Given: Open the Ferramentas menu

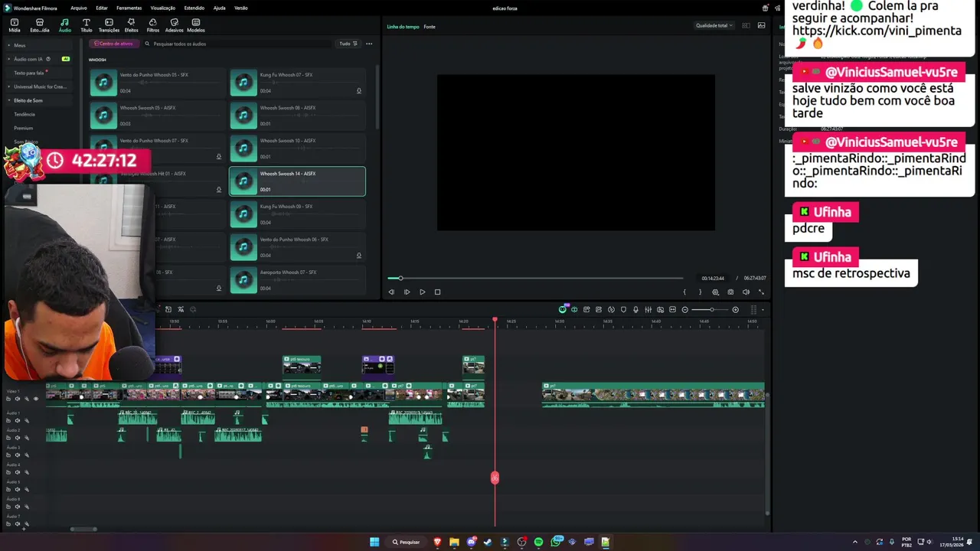Looking at the screenshot, I should tap(129, 8).
